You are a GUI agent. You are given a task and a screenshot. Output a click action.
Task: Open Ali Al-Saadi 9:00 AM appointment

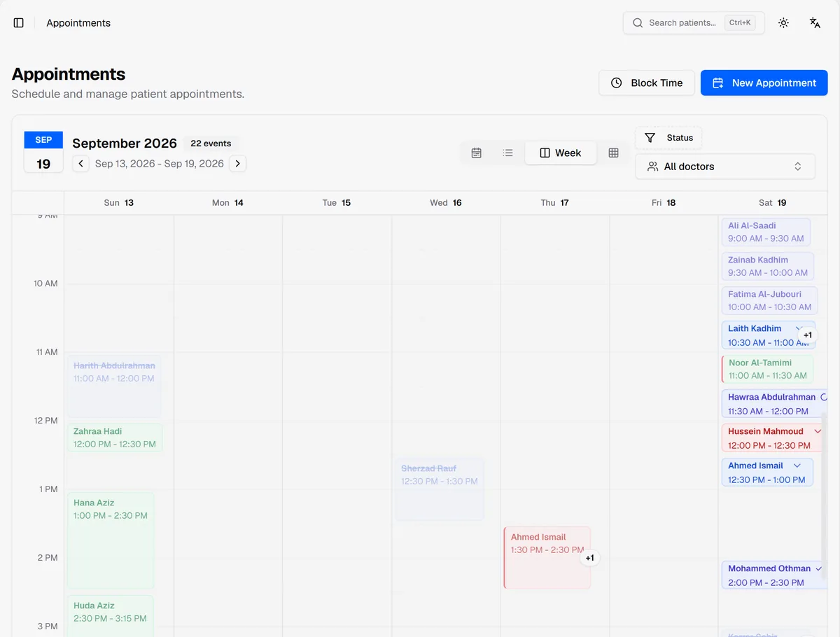[x=766, y=232]
